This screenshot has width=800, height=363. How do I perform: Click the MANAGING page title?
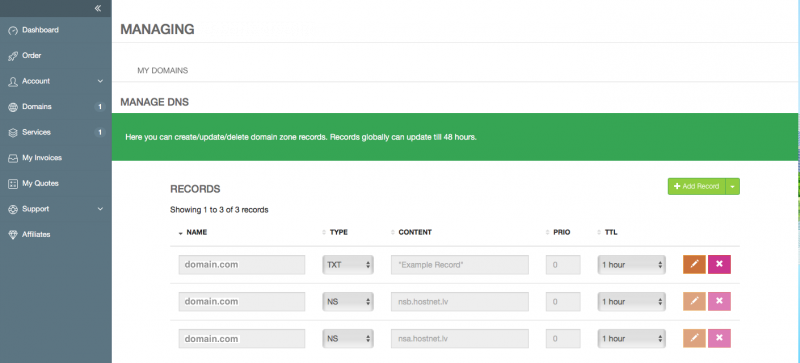point(157,30)
